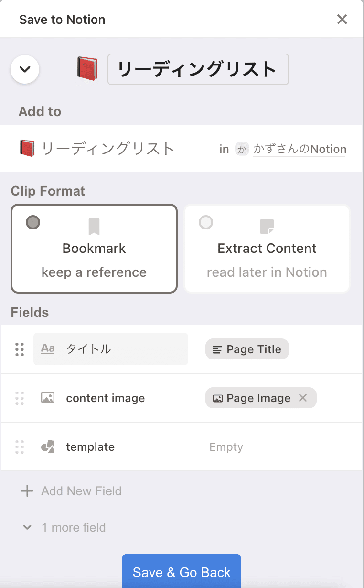The image size is (364, 588).
Task: Click the plus icon for Add New Field
Action: tap(27, 491)
